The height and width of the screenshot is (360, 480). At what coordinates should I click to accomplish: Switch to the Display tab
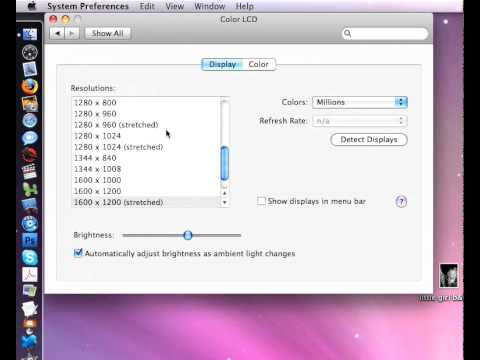click(x=222, y=64)
